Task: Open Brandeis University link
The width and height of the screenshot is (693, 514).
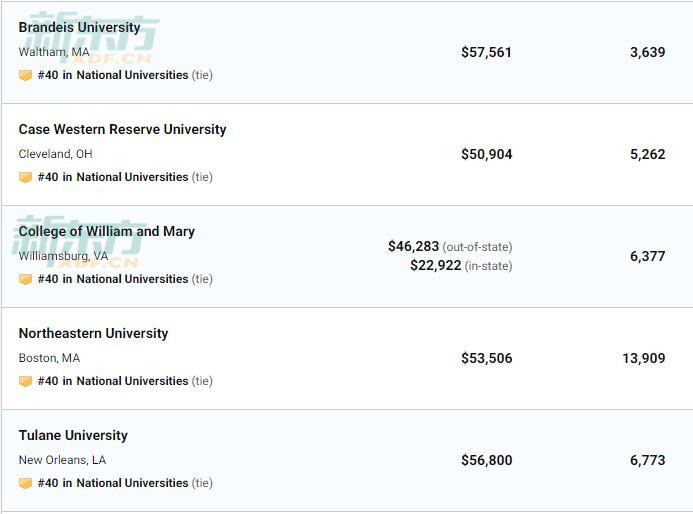Action: point(80,27)
